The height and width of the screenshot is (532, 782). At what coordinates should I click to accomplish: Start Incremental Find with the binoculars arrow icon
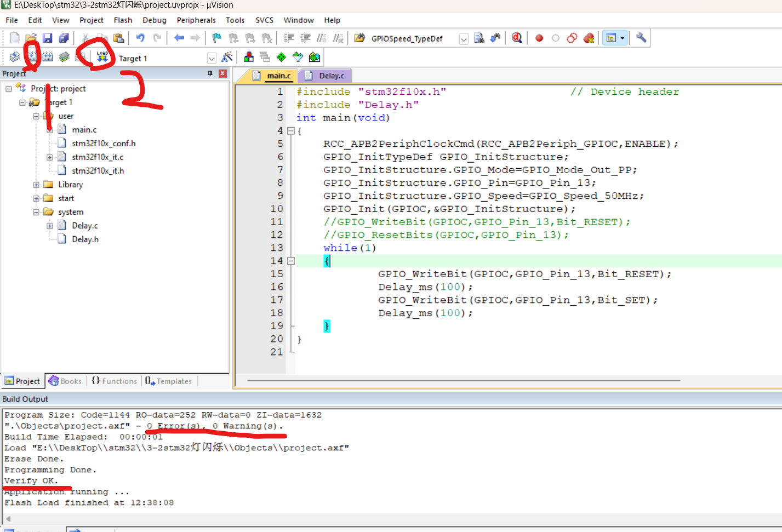pos(495,38)
